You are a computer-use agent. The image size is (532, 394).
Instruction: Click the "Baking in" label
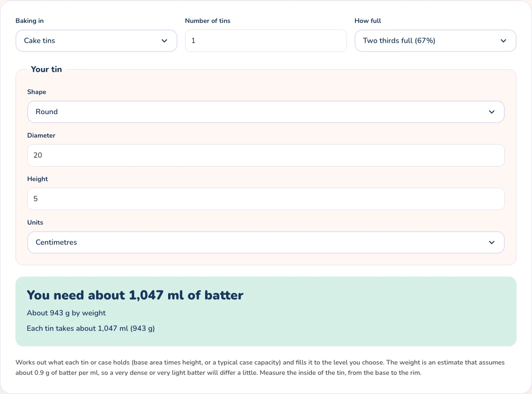(x=30, y=21)
